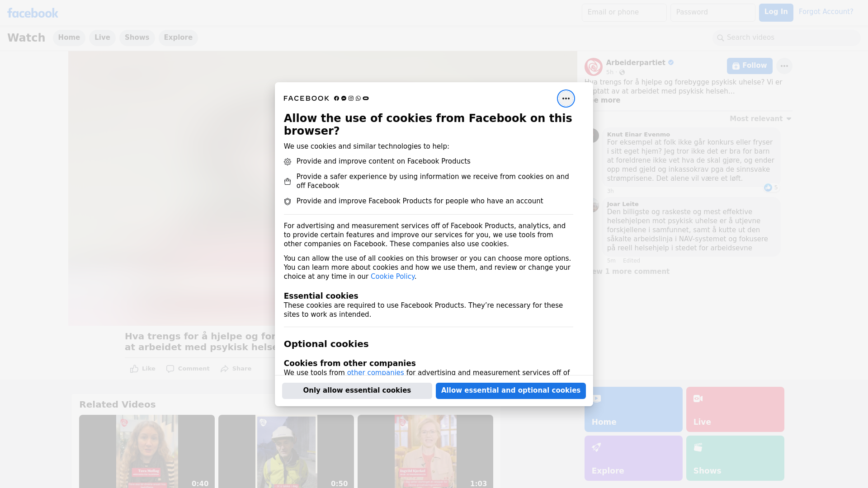Click the Messenger icon in dialog header
This screenshot has height=488, width=868.
point(344,99)
